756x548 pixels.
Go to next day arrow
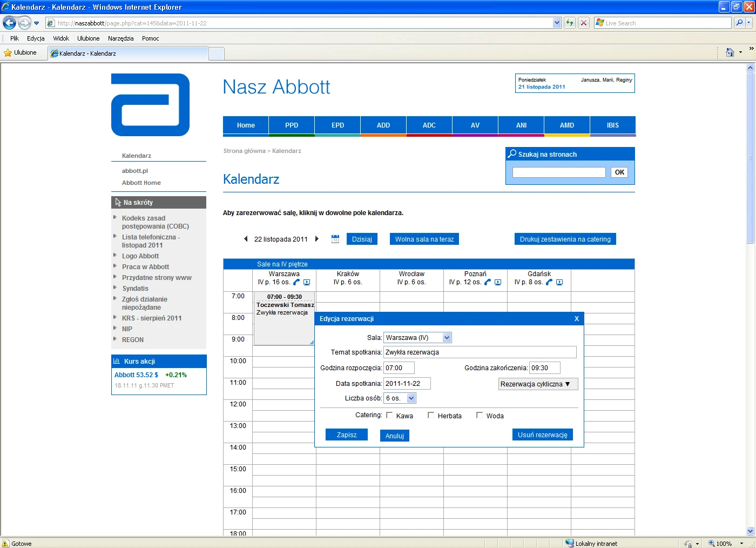[x=317, y=239]
